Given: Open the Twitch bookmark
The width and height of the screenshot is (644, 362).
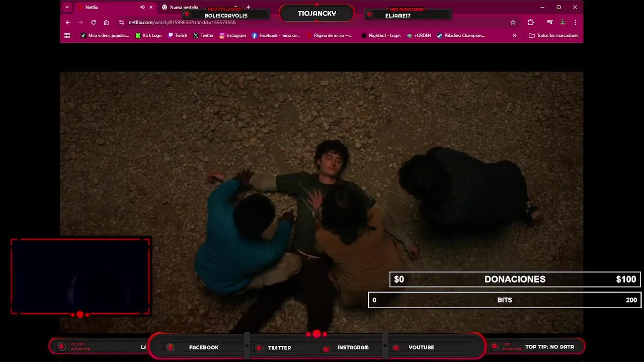Looking at the screenshot, I should pos(178,35).
